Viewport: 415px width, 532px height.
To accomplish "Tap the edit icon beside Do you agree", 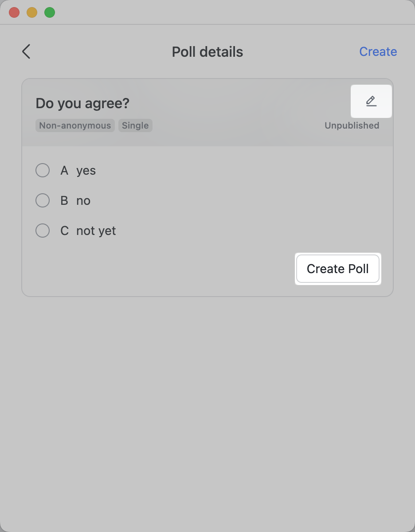I will click(x=371, y=101).
